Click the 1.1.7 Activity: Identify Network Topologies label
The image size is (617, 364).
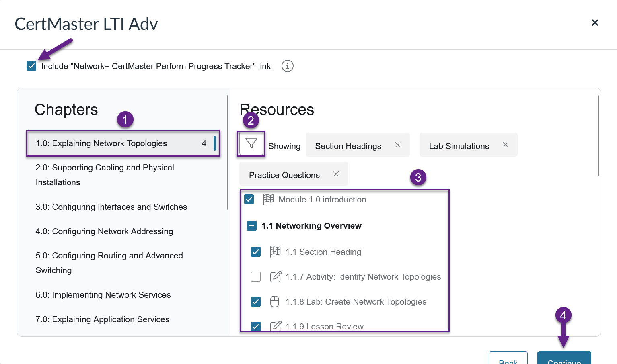coord(363,277)
